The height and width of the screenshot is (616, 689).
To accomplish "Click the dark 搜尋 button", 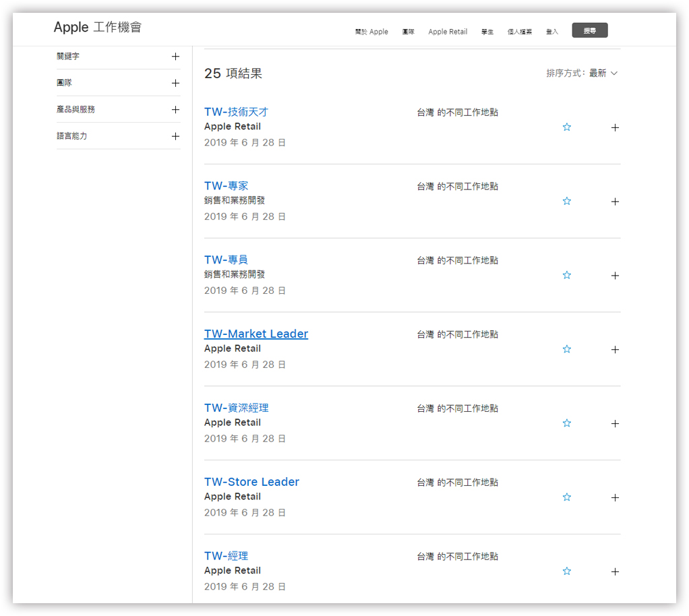I will (590, 30).
